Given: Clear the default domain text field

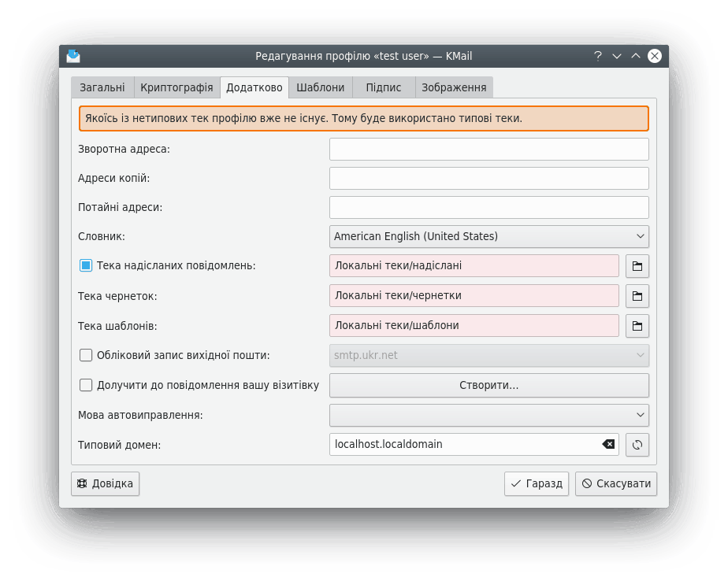Looking at the screenshot, I should coord(608,445).
